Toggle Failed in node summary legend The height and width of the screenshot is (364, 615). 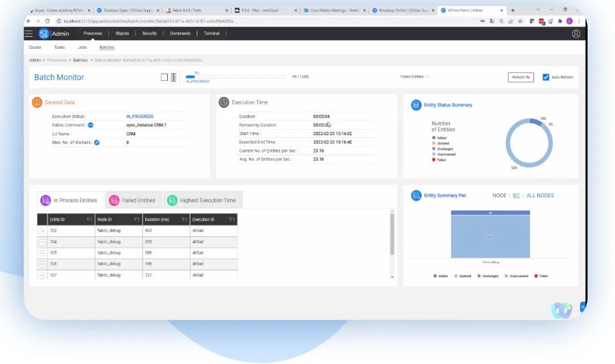tap(541, 276)
